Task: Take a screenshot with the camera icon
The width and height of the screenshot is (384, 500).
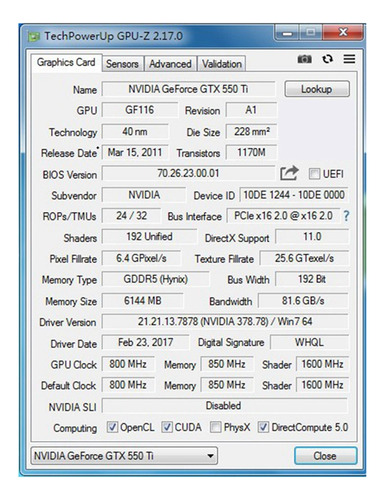Action: (x=304, y=59)
